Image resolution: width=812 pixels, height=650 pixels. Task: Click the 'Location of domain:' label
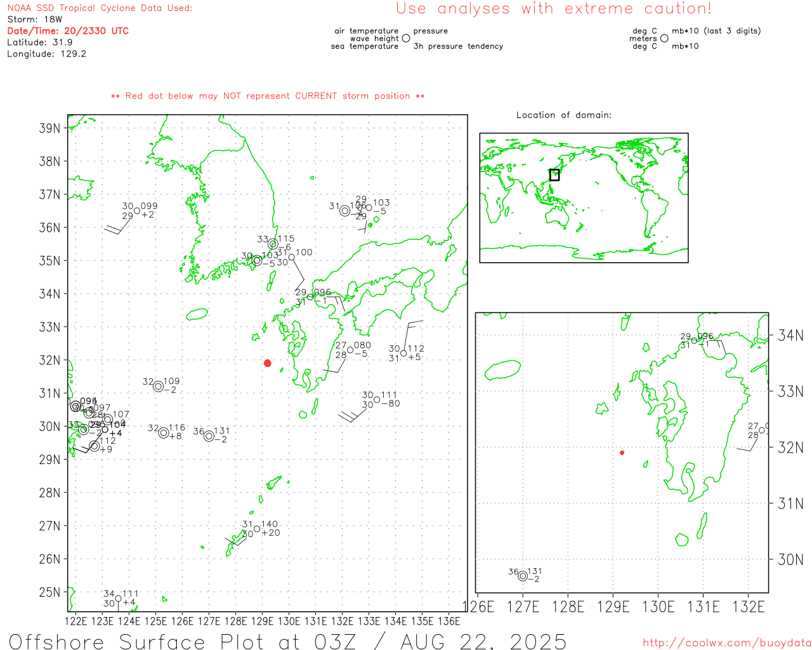[564, 115]
